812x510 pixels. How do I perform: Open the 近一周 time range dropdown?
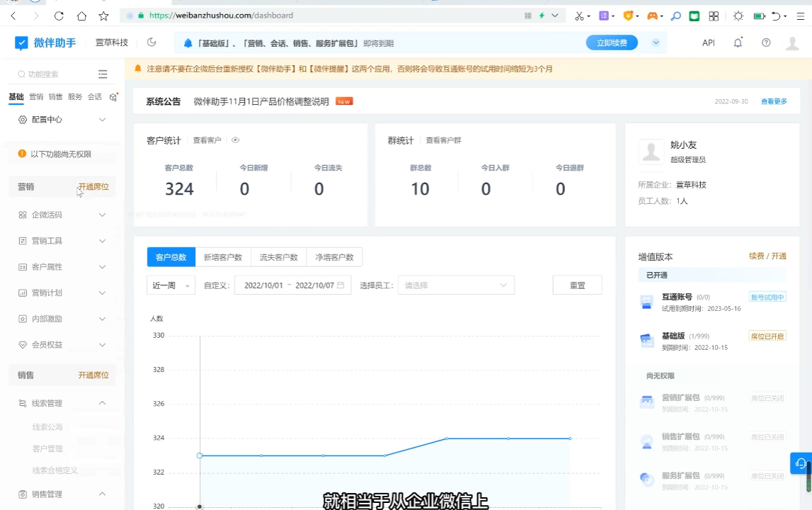click(x=171, y=285)
